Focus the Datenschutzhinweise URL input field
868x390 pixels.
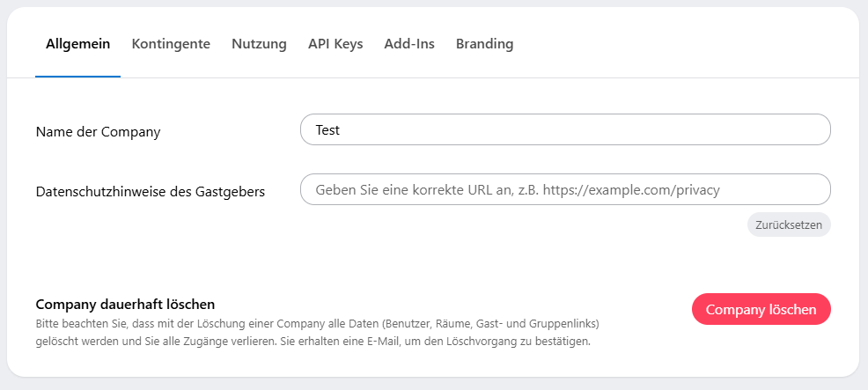click(x=564, y=189)
